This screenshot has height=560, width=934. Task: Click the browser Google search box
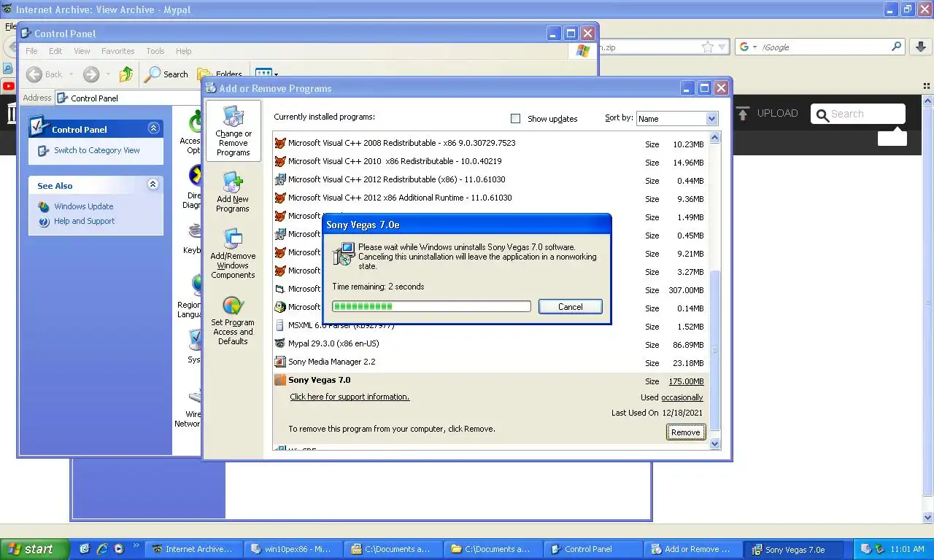point(819,47)
